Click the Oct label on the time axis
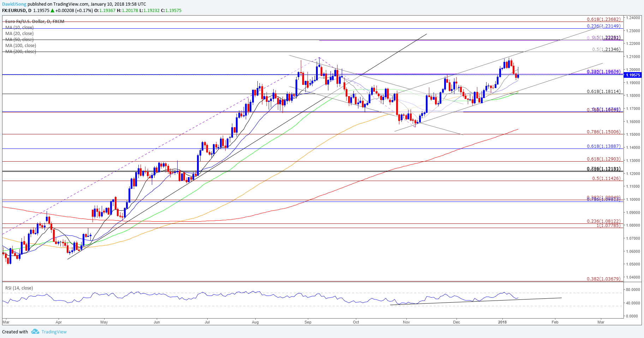 (x=356, y=322)
